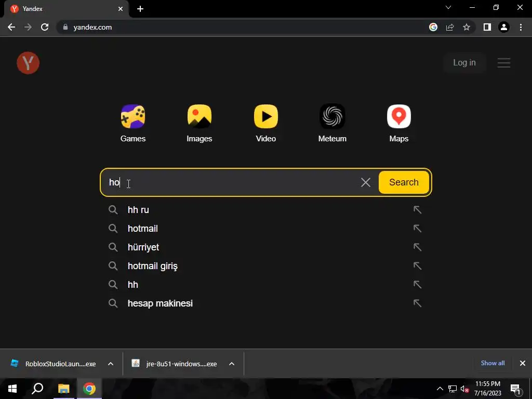Screen dimensions: 532x399
Task: Open the Windows Start menu
Action: (12, 389)
